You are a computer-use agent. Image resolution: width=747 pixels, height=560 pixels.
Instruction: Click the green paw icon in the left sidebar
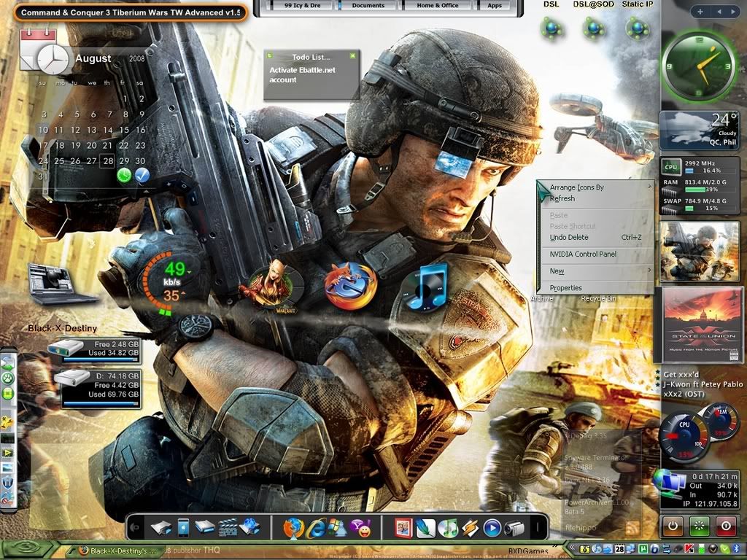tap(8, 378)
